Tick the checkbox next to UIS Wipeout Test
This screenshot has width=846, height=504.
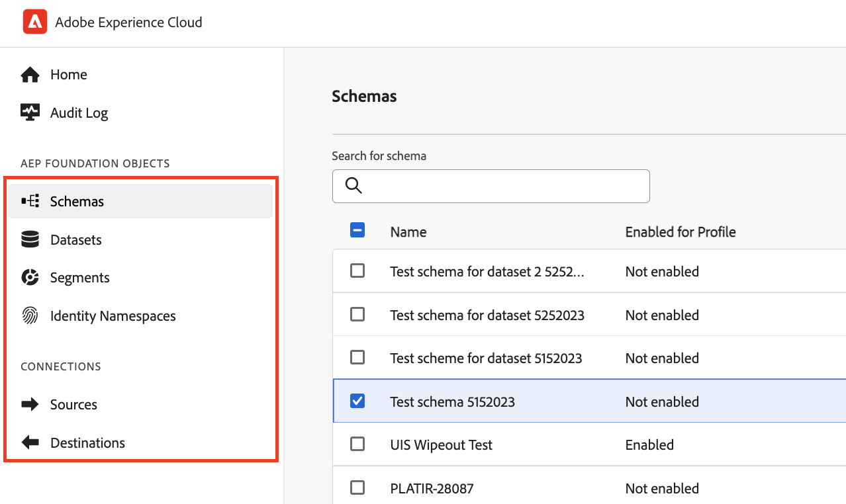(357, 444)
